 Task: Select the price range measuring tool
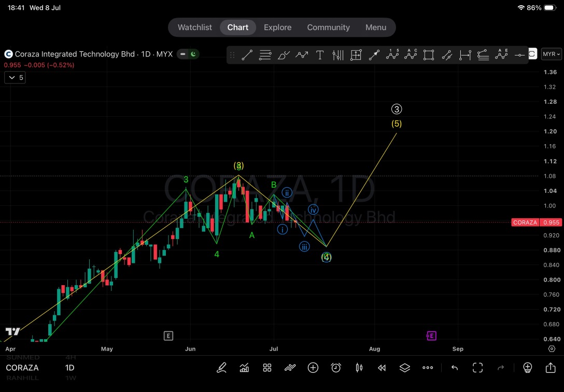point(465,55)
